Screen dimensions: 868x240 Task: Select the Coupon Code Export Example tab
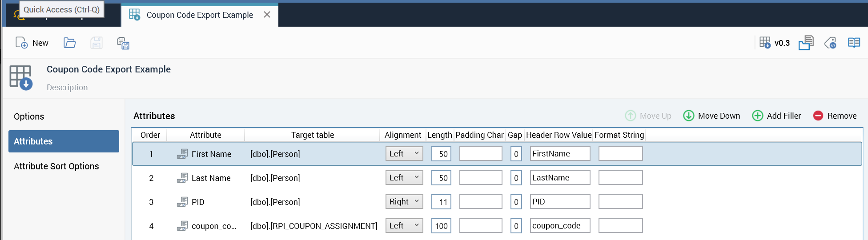(x=199, y=15)
